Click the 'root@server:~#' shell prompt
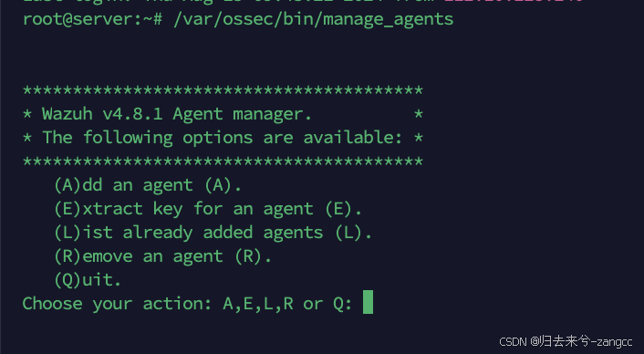Viewport: 644px width, 354px height. pos(92,19)
